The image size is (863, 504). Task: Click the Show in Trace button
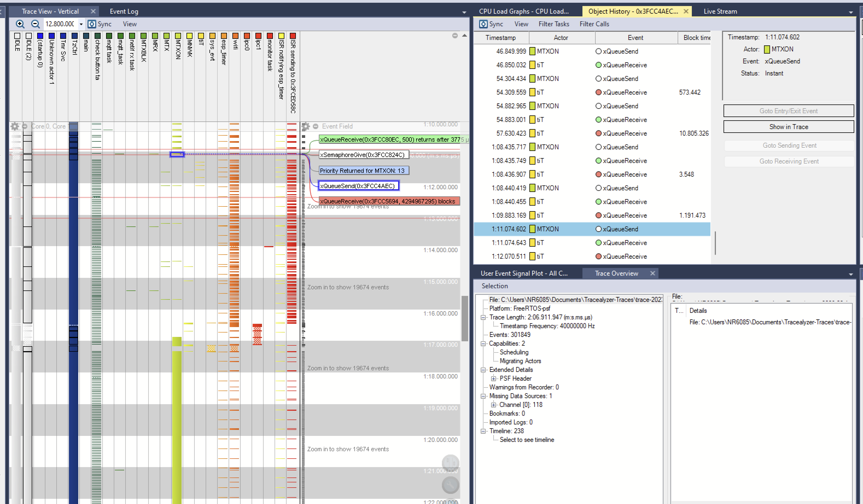click(x=788, y=127)
